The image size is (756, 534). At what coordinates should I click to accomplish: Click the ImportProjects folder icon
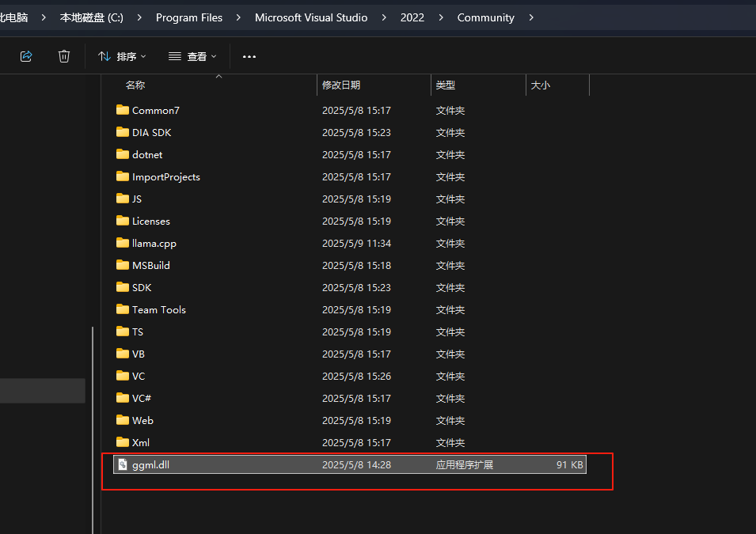point(123,176)
